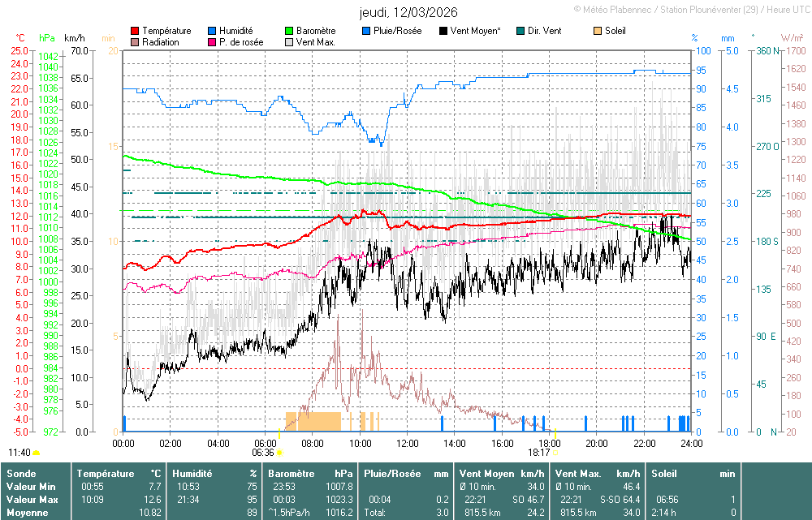The image size is (812, 520).
Task: Click the chart date title jeudi, 12/03/2026
Action: 408,12
